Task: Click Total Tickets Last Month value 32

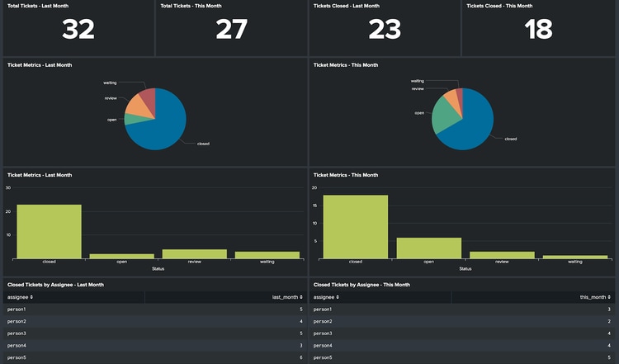Action: [x=78, y=30]
